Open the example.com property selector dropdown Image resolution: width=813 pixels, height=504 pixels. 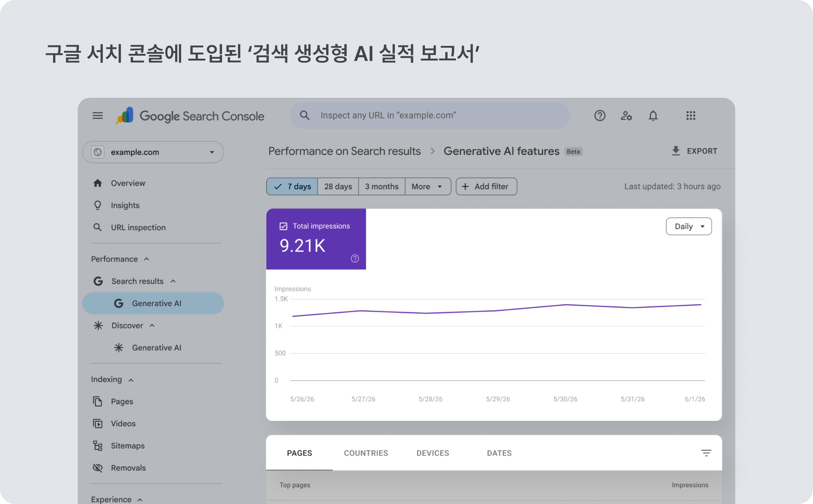(x=153, y=152)
